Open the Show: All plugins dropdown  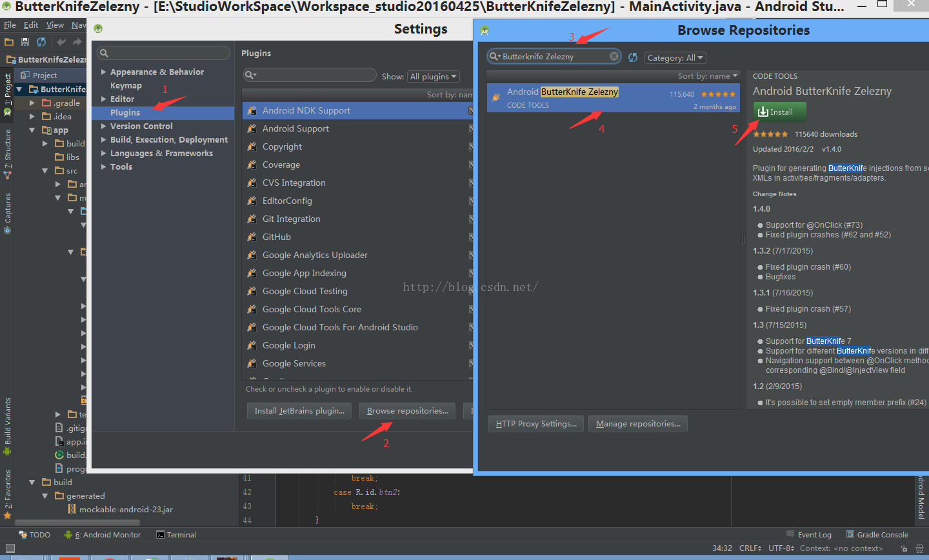[434, 76]
